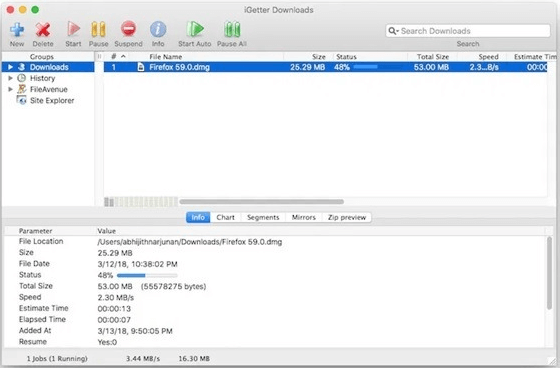Open the Site Explorer icon in sidebar
This screenshot has width=560, height=368.
click(x=22, y=100)
